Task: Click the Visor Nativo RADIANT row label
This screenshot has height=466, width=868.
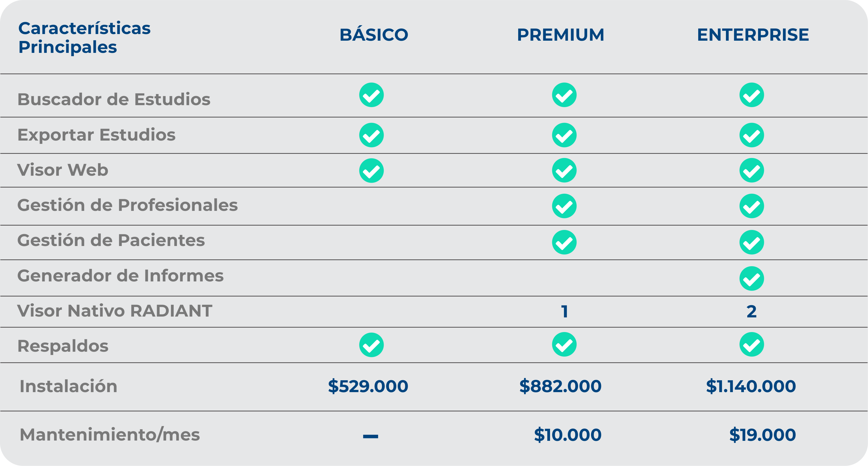Action: (x=115, y=311)
